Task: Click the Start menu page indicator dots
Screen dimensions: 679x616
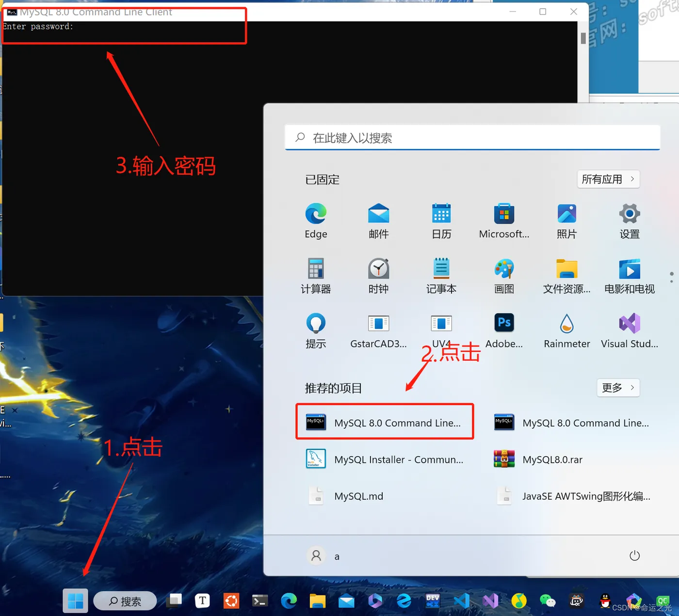Action: 671,277
